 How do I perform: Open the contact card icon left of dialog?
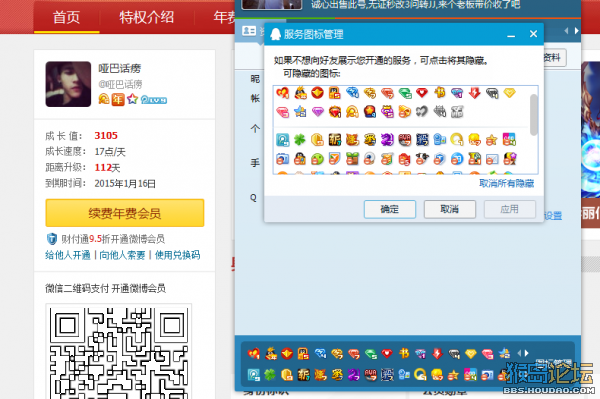click(x=249, y=31)
